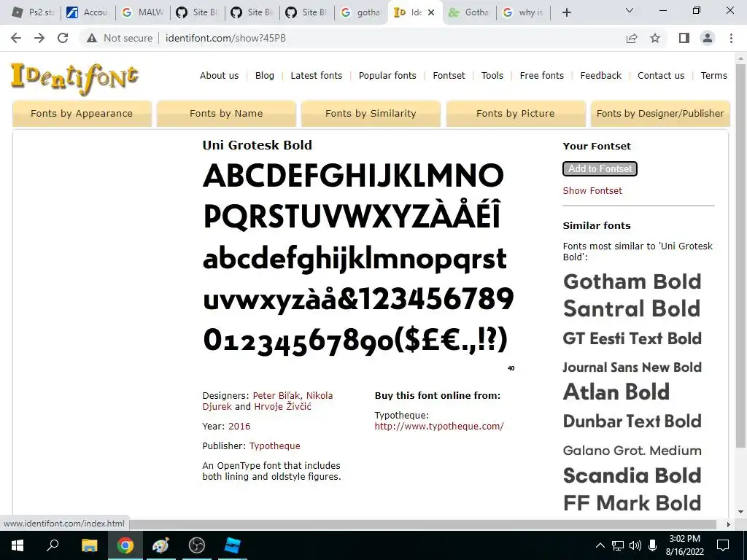Screen dimensions: 747x560
Task: Go to Popular fonts
Action: tap(387, 75)
